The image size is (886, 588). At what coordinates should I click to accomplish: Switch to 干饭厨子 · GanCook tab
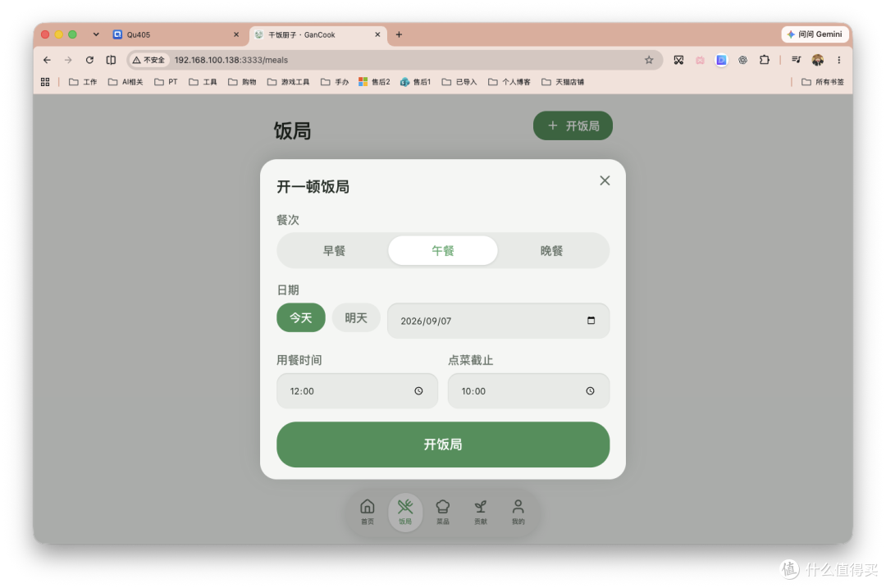318,34
